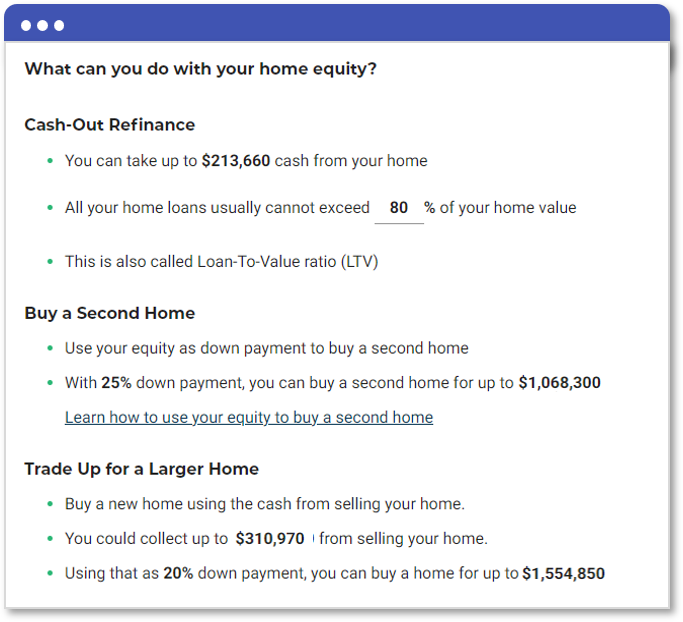The width and height of the screenshot is (683, 622).
Task: Click the home equity question title
Action: pyautogui.click(x=201, y=69)
